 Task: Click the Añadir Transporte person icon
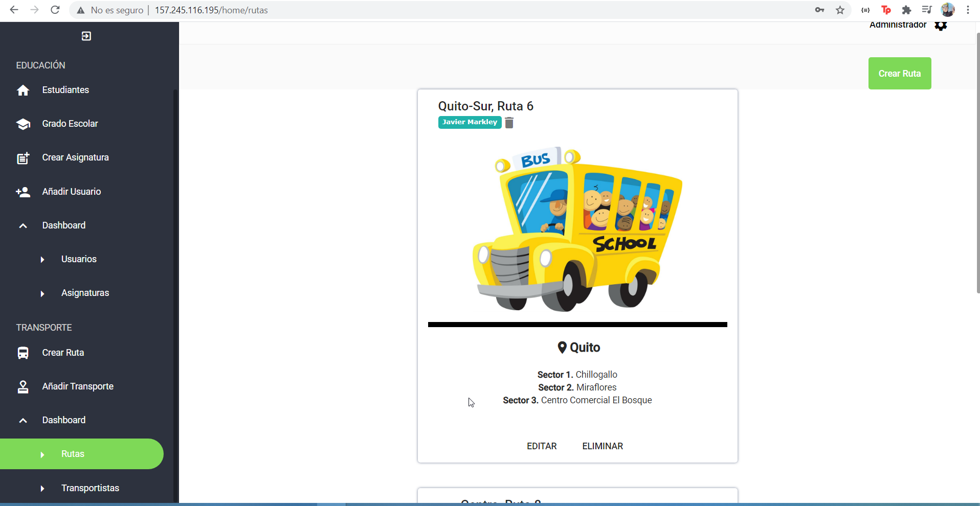(23, 386)
